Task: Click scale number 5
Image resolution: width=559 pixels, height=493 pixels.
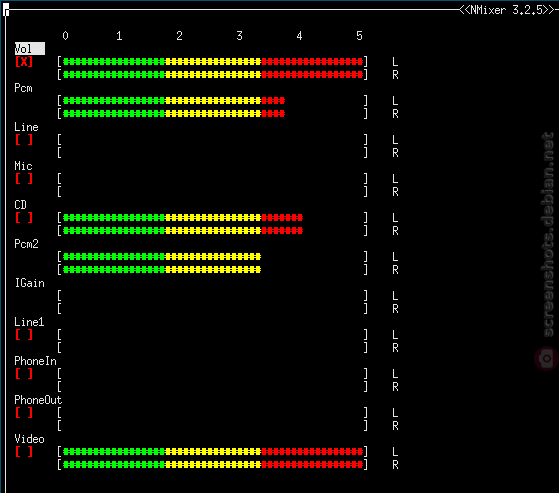Action: tap(359, 36)
